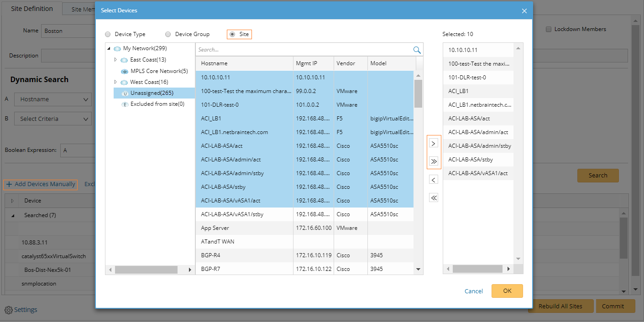Viewport: 644px width, 322px height.
Task: Expand the East Coast tree node
Action: (115, 60)
